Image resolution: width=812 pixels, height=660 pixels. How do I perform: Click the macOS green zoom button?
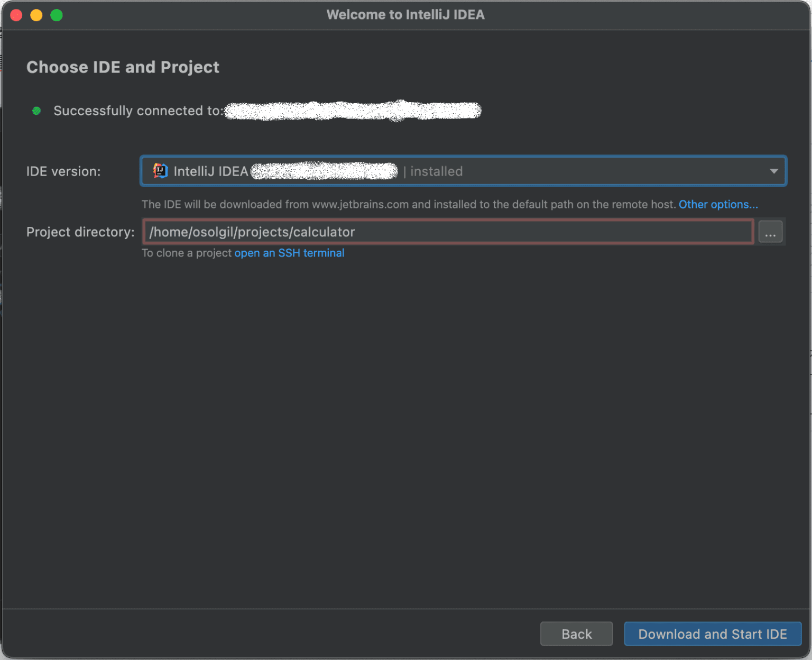click(x=56, y=15)
